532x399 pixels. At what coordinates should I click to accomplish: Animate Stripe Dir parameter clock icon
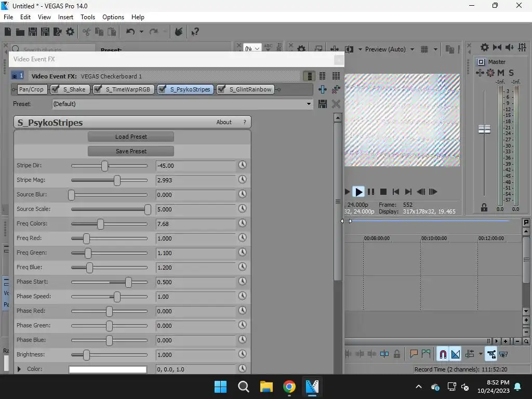pos(242,165)
